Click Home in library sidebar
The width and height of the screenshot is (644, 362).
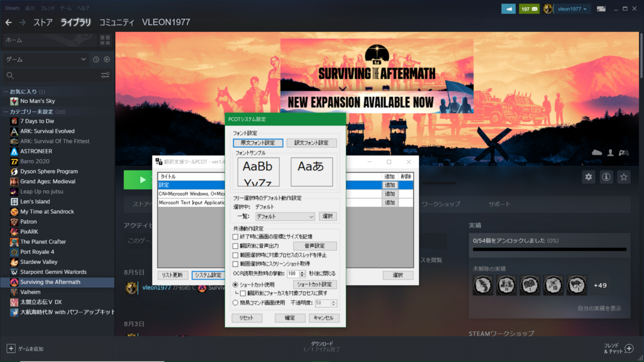tap(49, 40)
